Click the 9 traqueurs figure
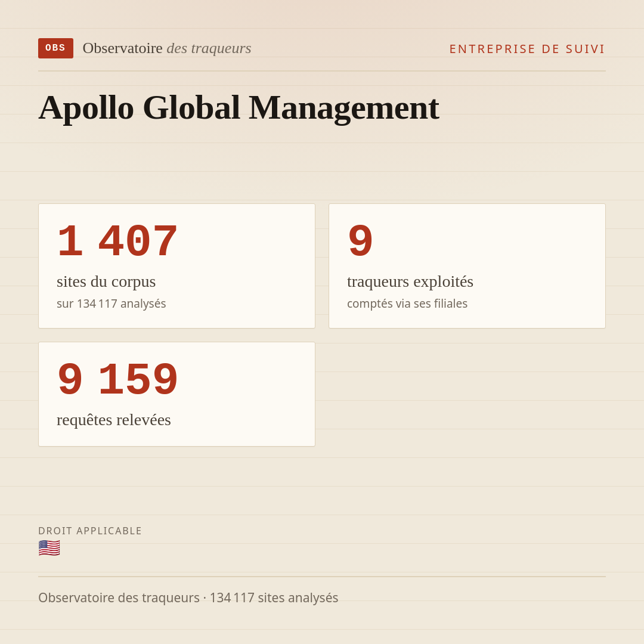This screenshot has height=644, width=644. click(360, 241)
